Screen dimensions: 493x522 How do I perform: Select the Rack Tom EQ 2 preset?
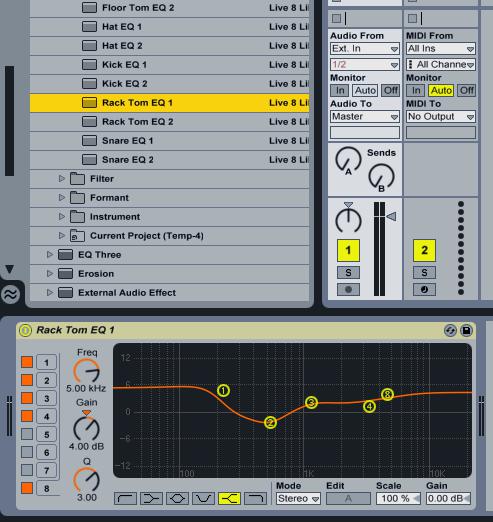click(x=169, y=122)
